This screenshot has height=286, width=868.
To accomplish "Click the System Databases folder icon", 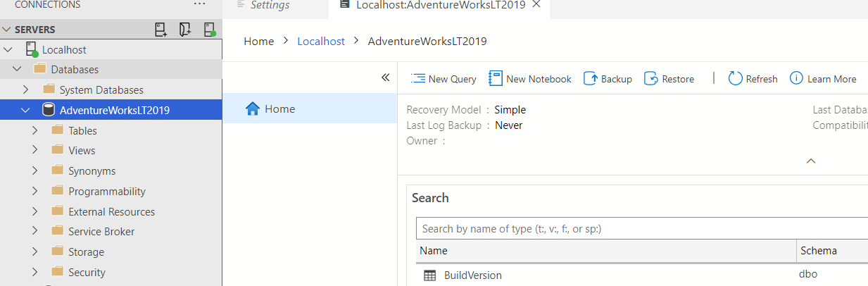I will pyautogui.click(x=49, y=89).
